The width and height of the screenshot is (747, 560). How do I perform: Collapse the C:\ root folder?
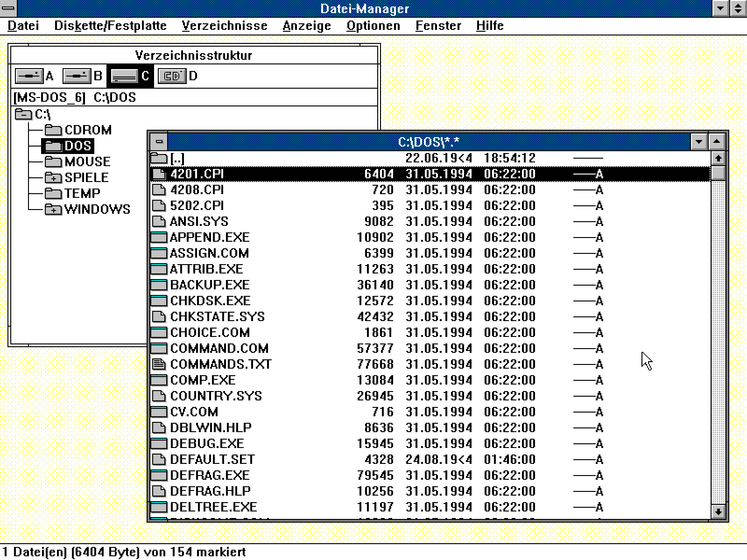(x=23, y=114)
